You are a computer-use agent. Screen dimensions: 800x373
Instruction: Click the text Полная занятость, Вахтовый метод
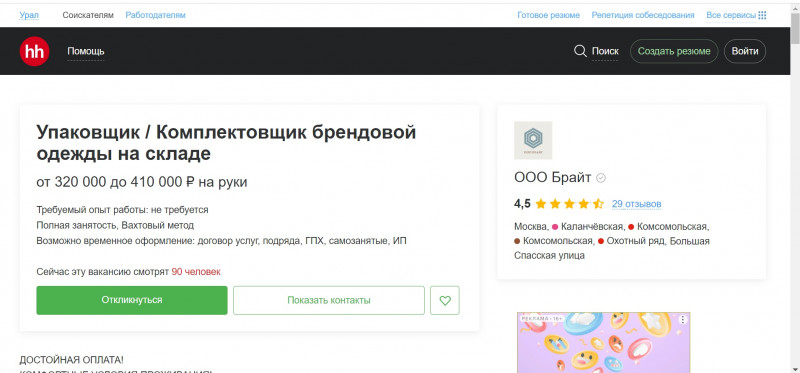(x=115, y=225)
